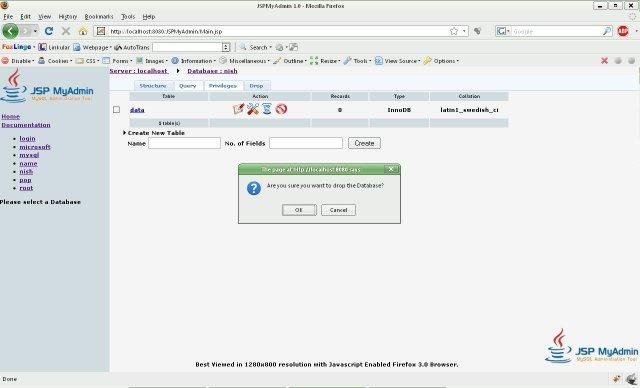Open the browser home page icon
The image size is (640, 388).
[83, 31]
